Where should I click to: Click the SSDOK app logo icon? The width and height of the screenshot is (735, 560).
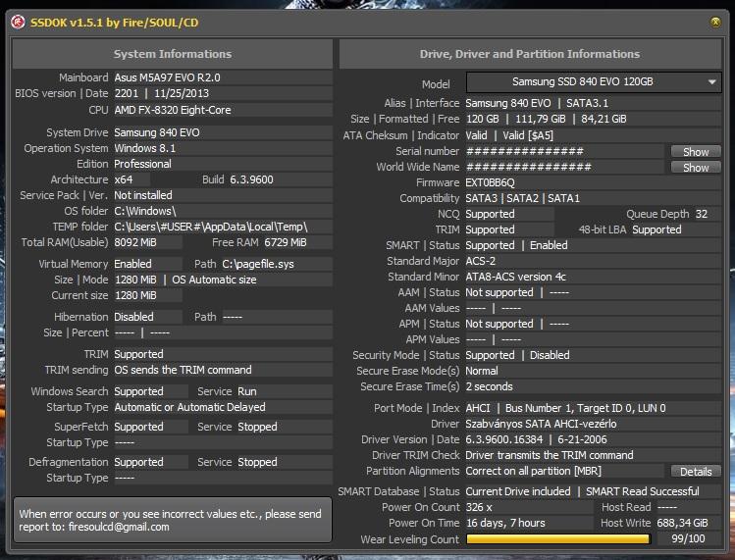coord(18,22)
